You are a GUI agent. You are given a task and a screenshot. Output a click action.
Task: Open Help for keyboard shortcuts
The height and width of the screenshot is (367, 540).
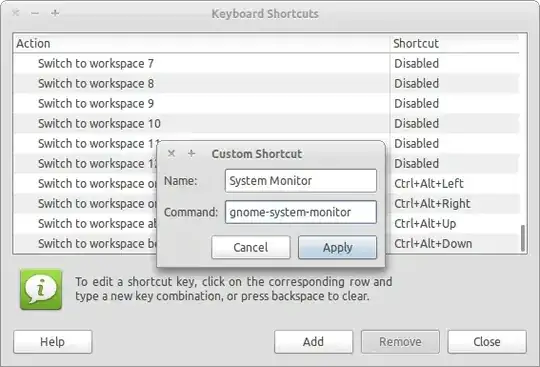click(53, 342)
